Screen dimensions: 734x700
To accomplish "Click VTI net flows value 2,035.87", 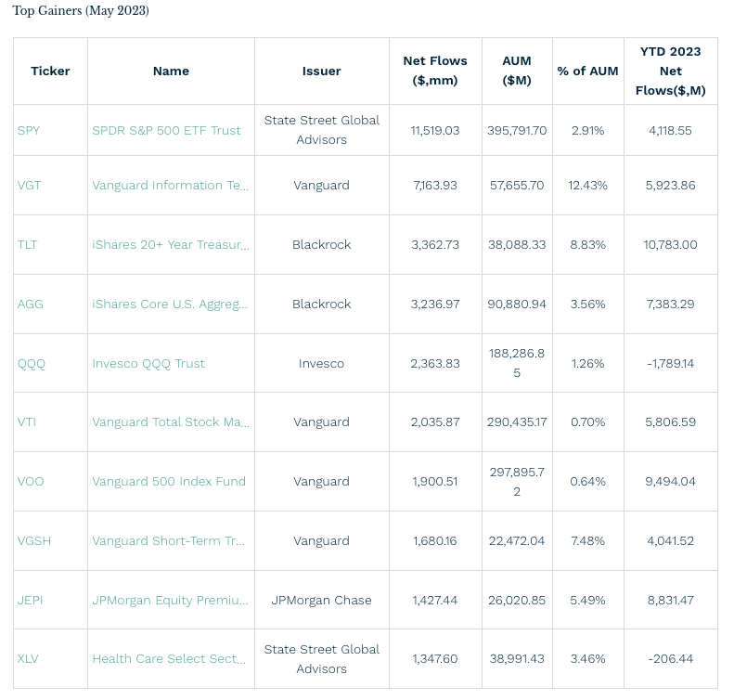I will point(435,422).
